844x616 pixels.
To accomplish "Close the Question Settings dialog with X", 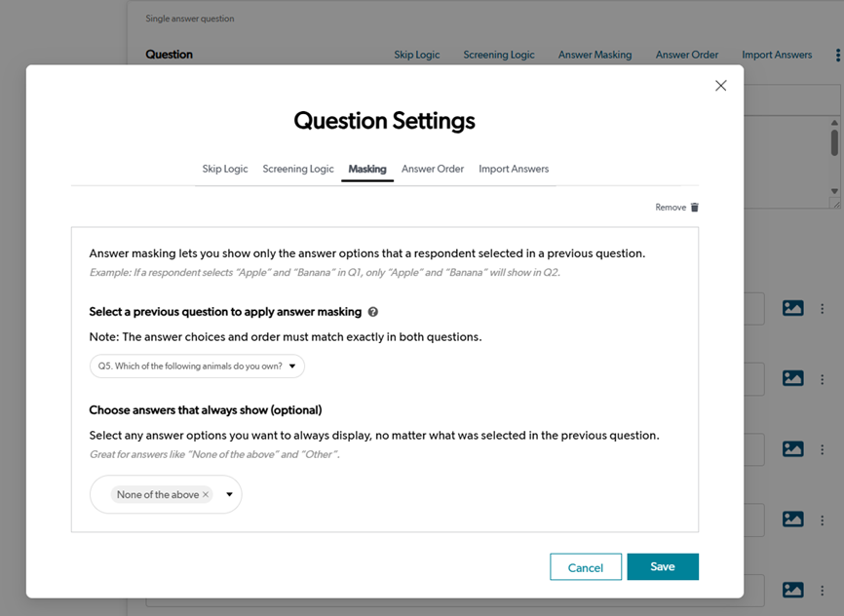I will click(x=721, y=86).
